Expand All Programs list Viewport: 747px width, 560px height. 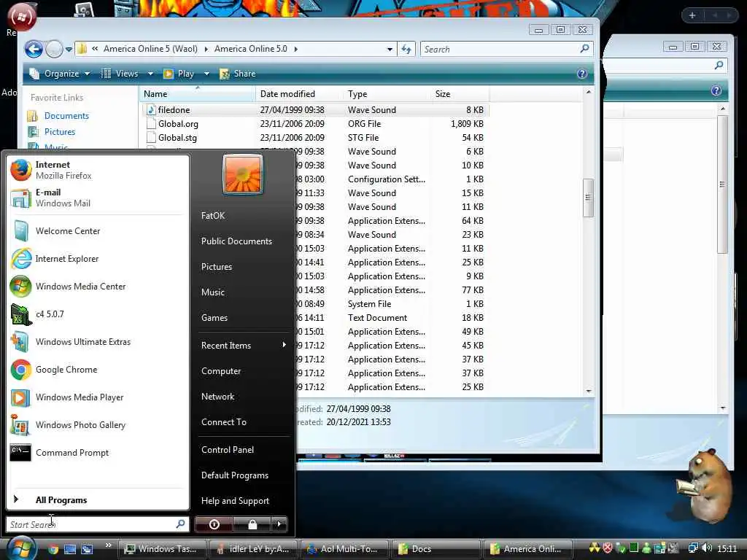click(98, 499)
